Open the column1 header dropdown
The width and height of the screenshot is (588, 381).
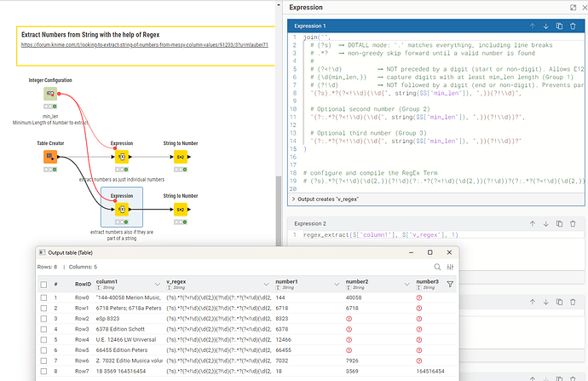(156, 284)
